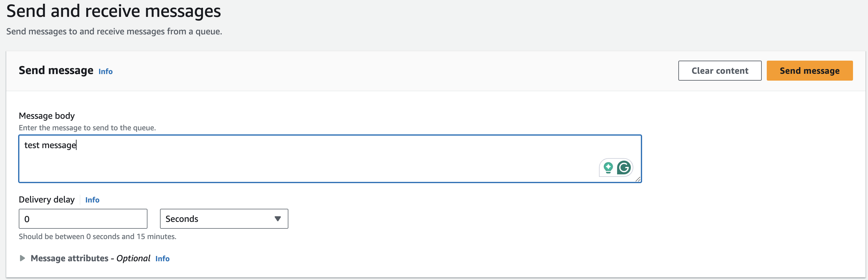Click the Delivery delay field label
The width and height of the screenshot is (868, 280).
click(x=47, y=199)
